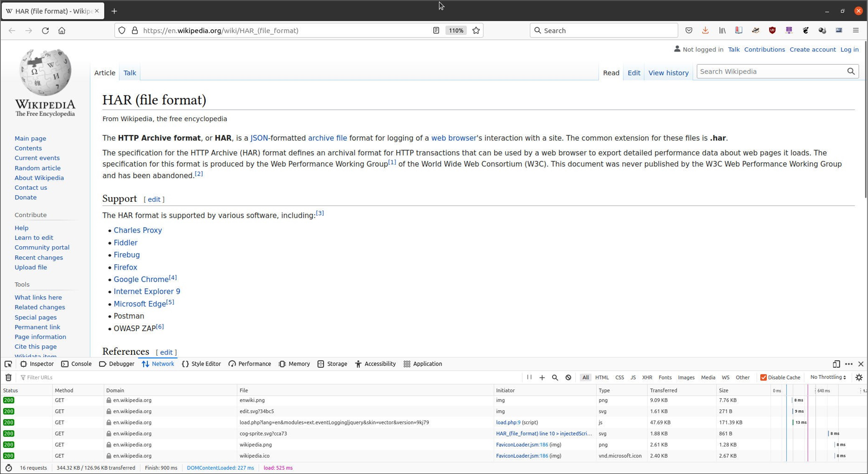Open the No Throttling dropdown
This screenshot has height=474, width=868.
[828, 377]
